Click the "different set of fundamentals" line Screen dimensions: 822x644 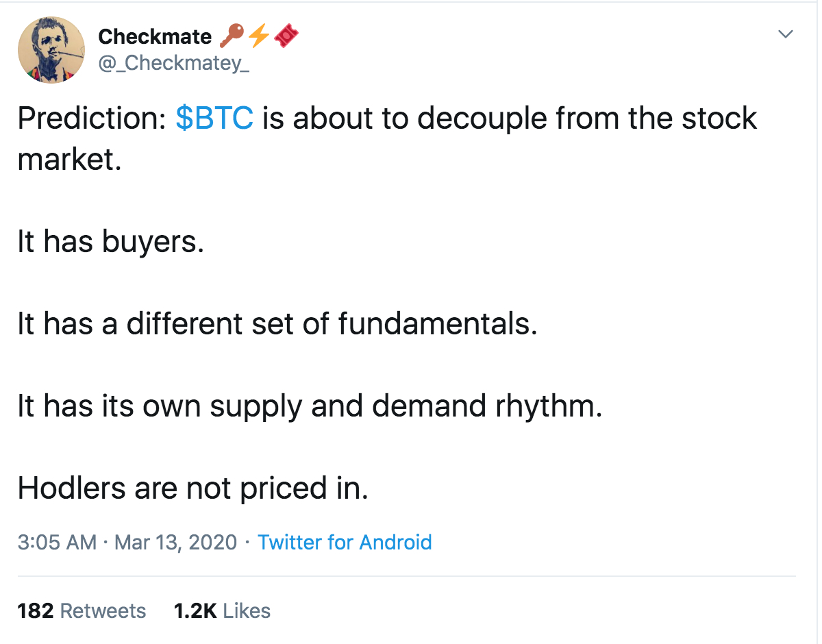(277, 323)
